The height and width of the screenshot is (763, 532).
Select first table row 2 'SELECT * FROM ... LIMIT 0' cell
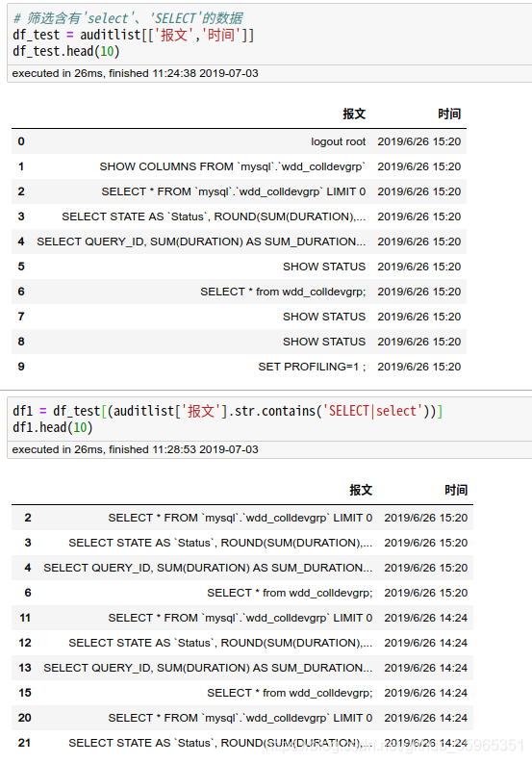coord(234,191)
